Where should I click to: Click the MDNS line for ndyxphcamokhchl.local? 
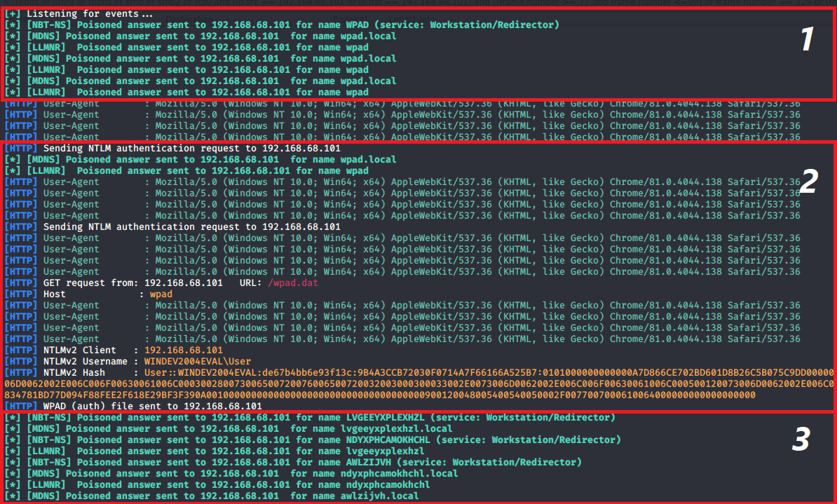pyautogui.click(x=231, y=474)
